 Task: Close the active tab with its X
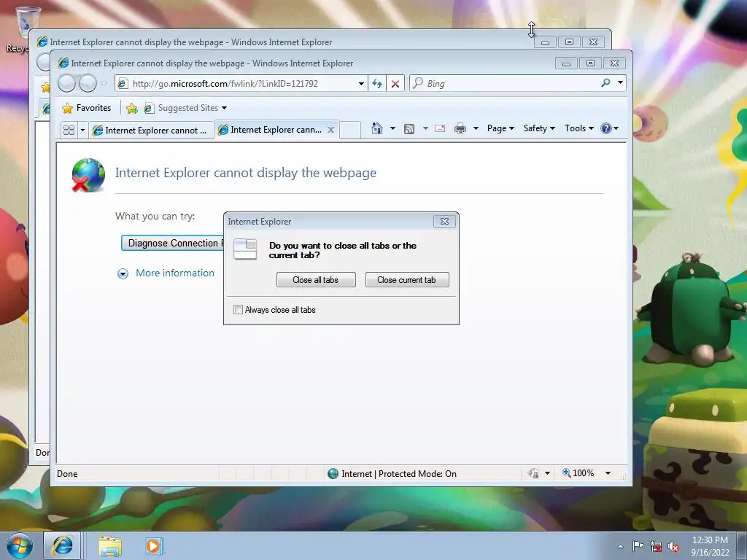(x=330, y=130)
